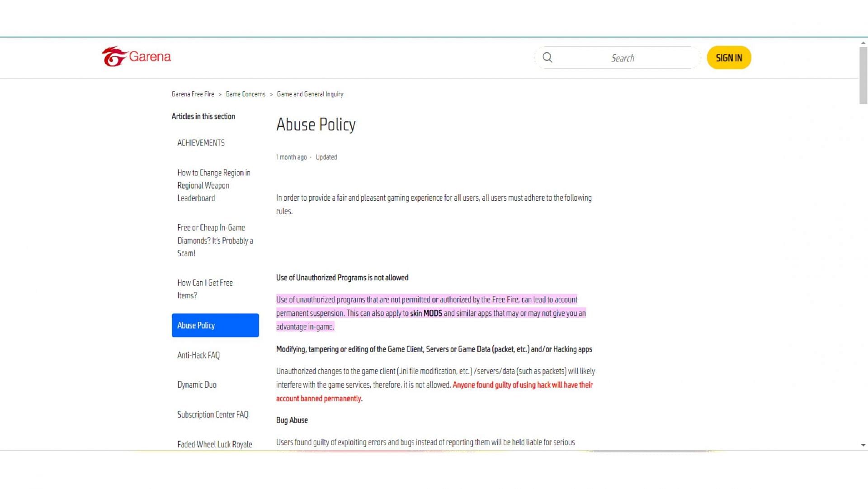The width and height of the screenshot is (868, 489).
Task: Click the Dynamic Duo sidebar item
Action: point(197,384)
